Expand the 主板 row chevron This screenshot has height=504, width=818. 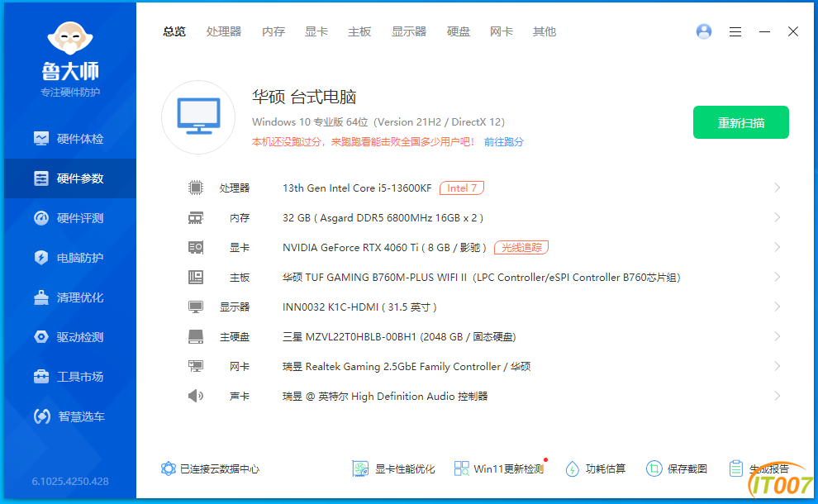pos(778,277)
